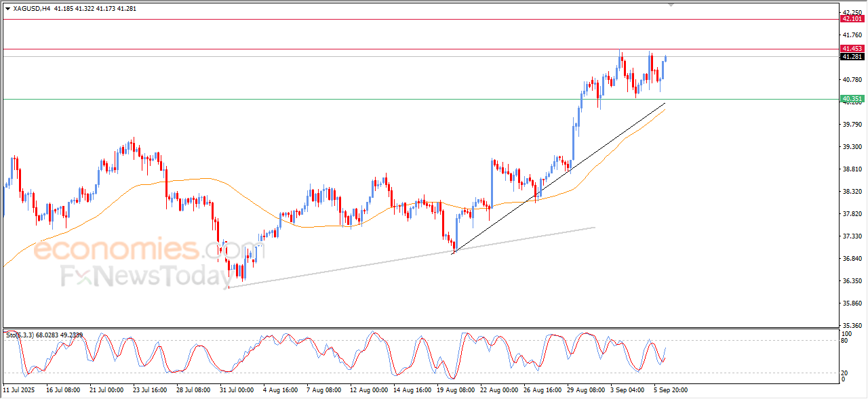Click the 37.820 price axis value
868x399 pixels.
pyautogui.click(x=852, y=213)
